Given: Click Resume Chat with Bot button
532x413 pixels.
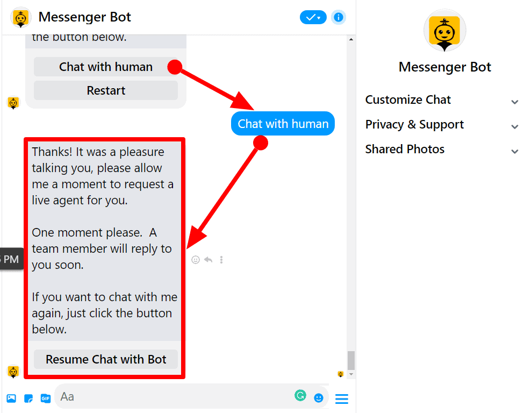Looking at the screenshot, I should pos(105,359).
